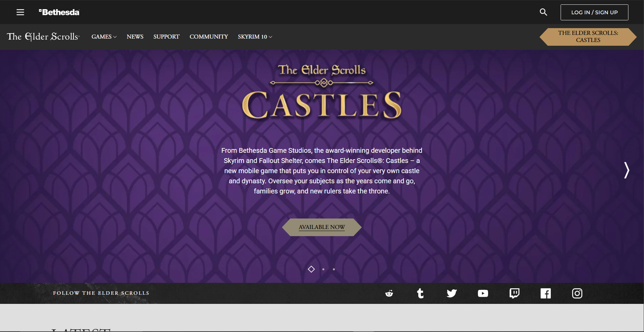Open the hamburger menu icon
Viewport: 644px width, 332px height.
(20, 12)
